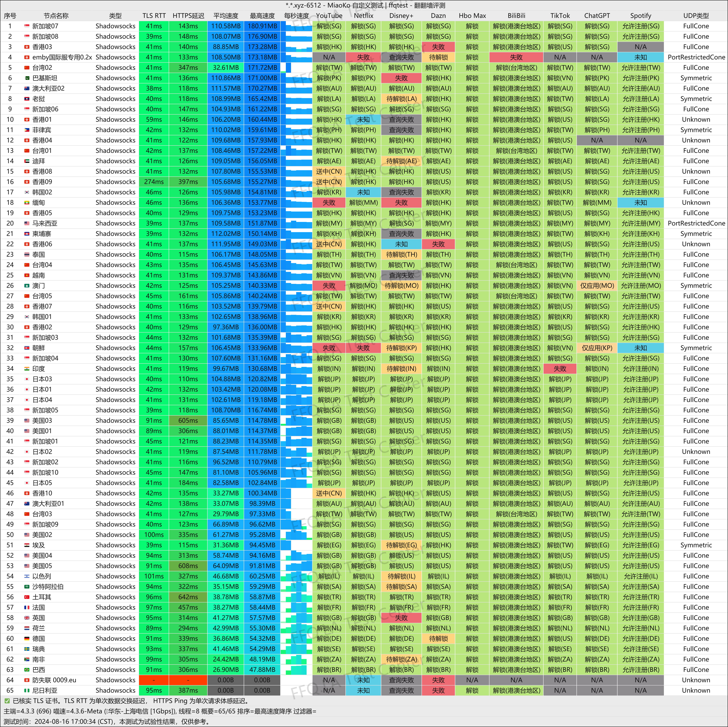This screenshot has width=728, height=727.
Task: Click the 序号 column header
Action: [x=10, y=16]
